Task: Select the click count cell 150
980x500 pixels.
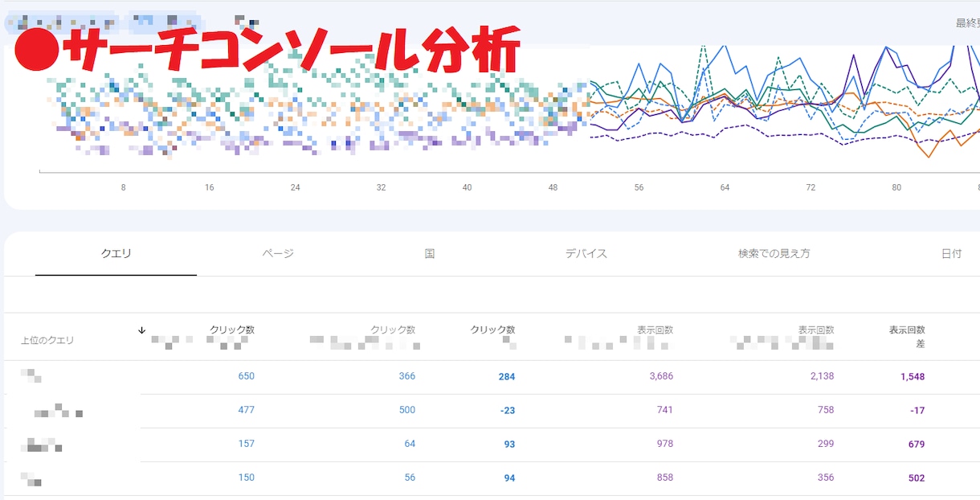Action: 246,477
